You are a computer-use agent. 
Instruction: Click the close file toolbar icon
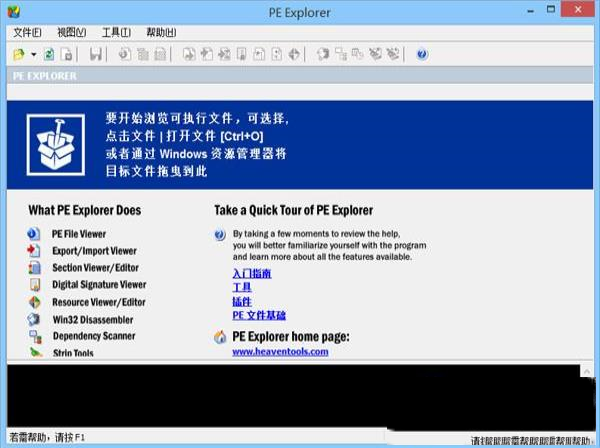(67, 54)
